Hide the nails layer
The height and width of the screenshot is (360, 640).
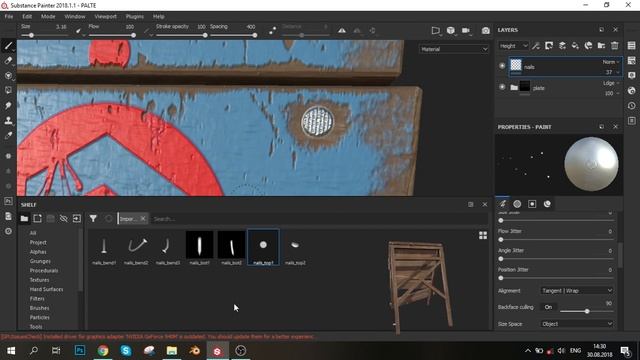pyautogui.click(x=502, y=66)
